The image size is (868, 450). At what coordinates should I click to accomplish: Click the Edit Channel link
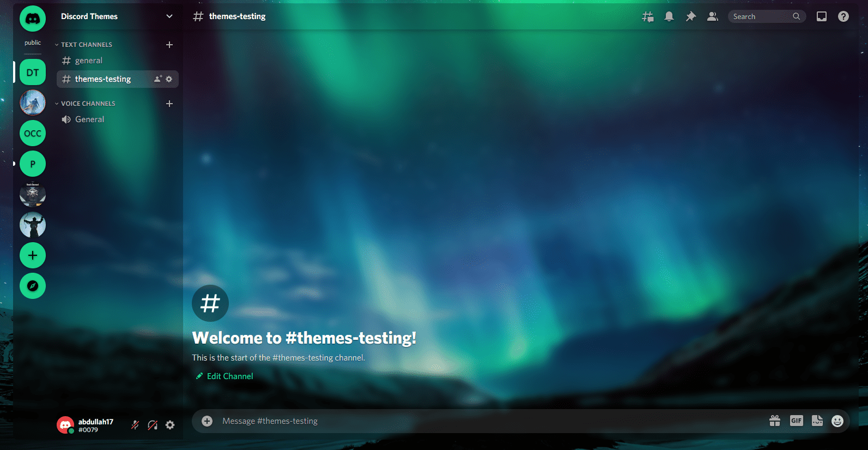click(224, 376)
